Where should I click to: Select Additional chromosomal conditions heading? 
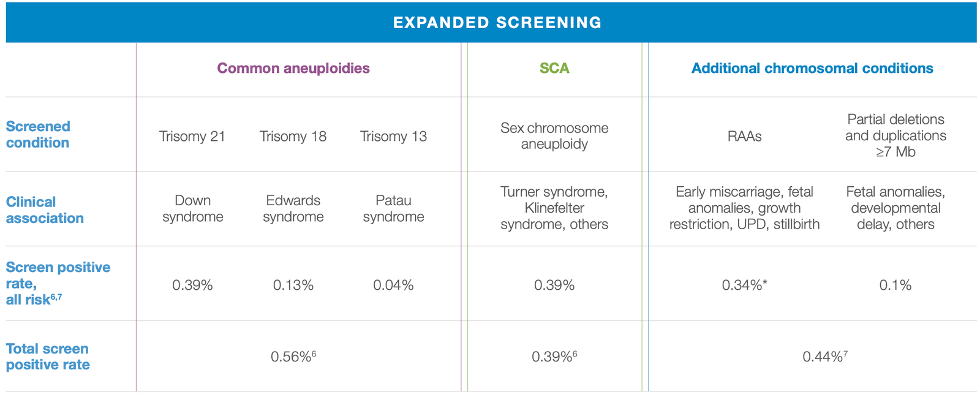(x=812, y=68)
